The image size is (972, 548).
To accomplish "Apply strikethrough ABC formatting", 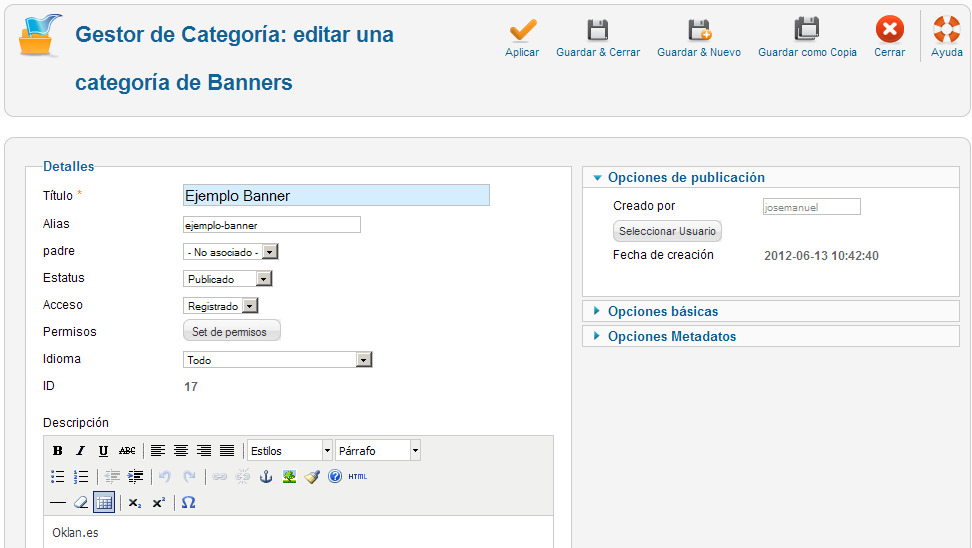I will coord(126,451).
